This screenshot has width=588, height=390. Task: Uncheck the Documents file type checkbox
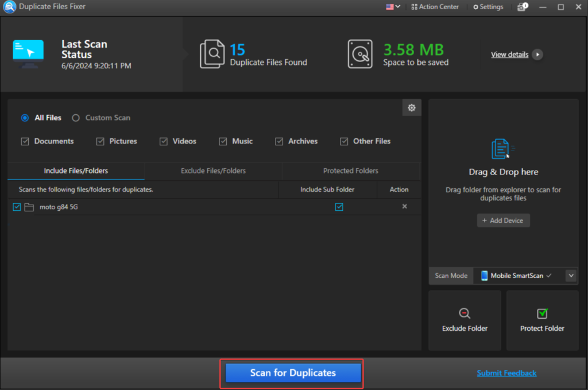[x=25, y=141]
